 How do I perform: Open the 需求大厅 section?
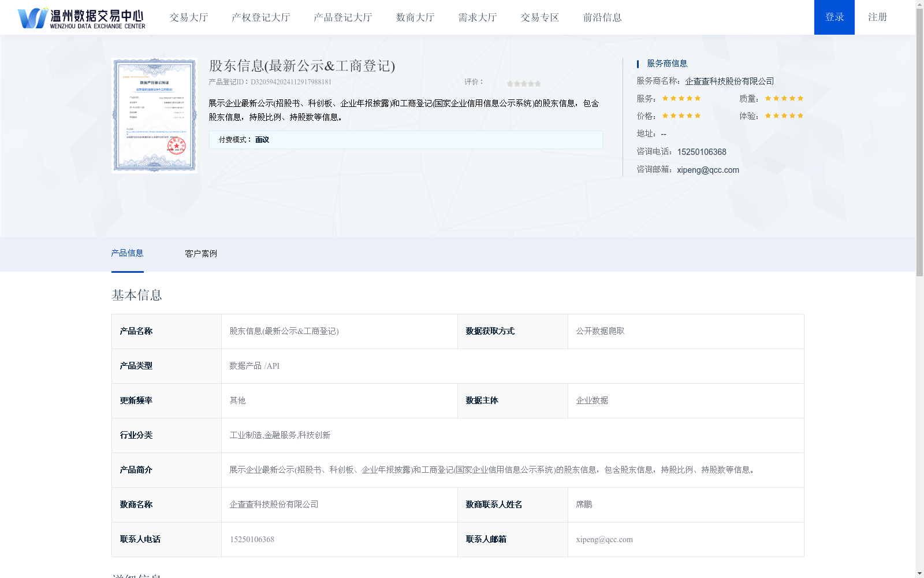476,17
